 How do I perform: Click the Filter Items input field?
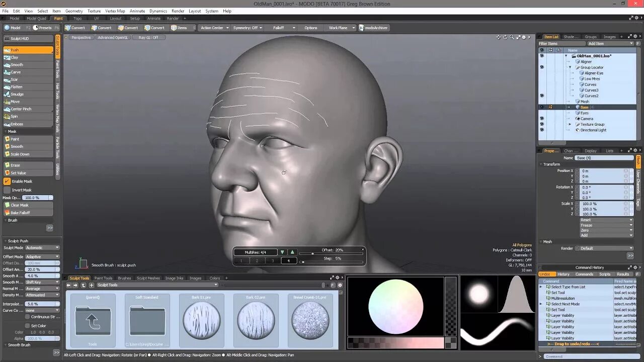pyautogui.click(x=561, y=44)
